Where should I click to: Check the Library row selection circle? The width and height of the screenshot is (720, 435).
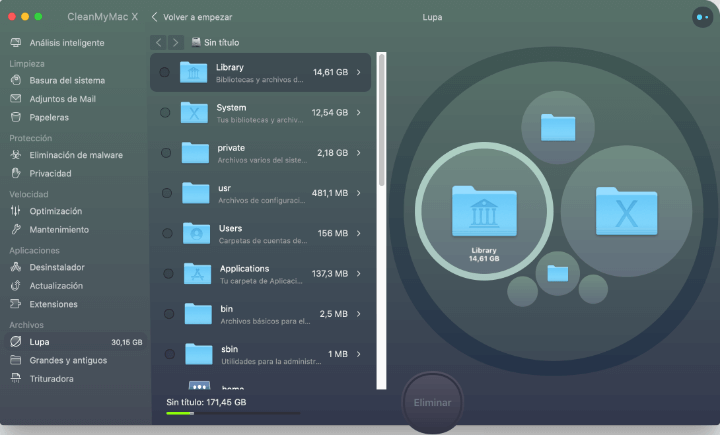coord(164,72)
